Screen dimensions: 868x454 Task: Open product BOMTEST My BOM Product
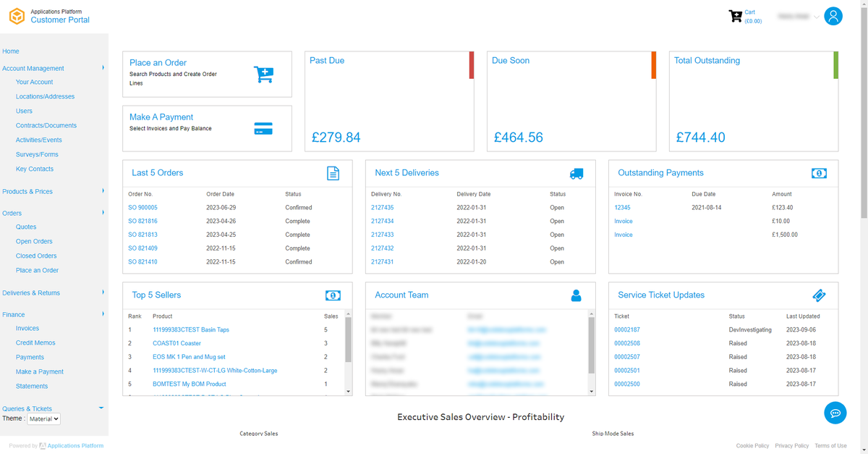pyautogui.click(x=190, y=384)
